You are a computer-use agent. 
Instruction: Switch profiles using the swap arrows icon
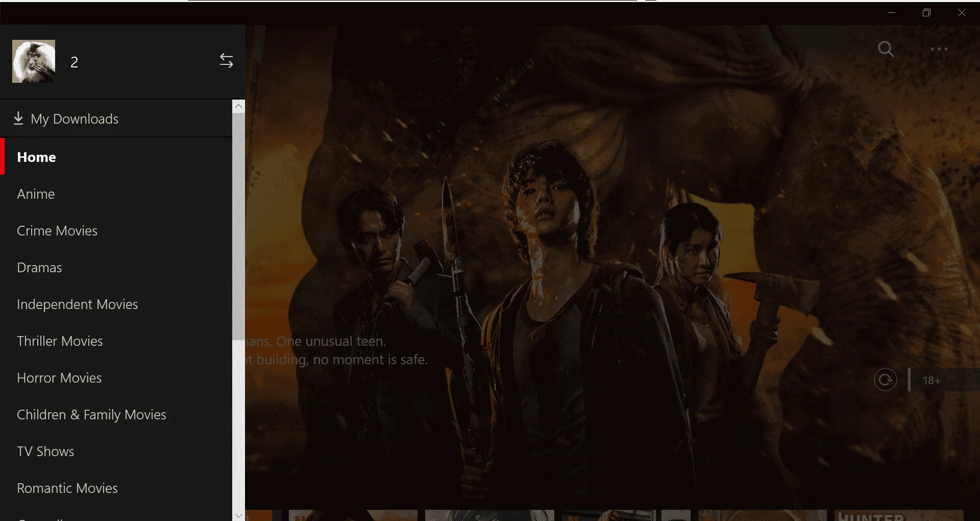(x=226, y=61)
